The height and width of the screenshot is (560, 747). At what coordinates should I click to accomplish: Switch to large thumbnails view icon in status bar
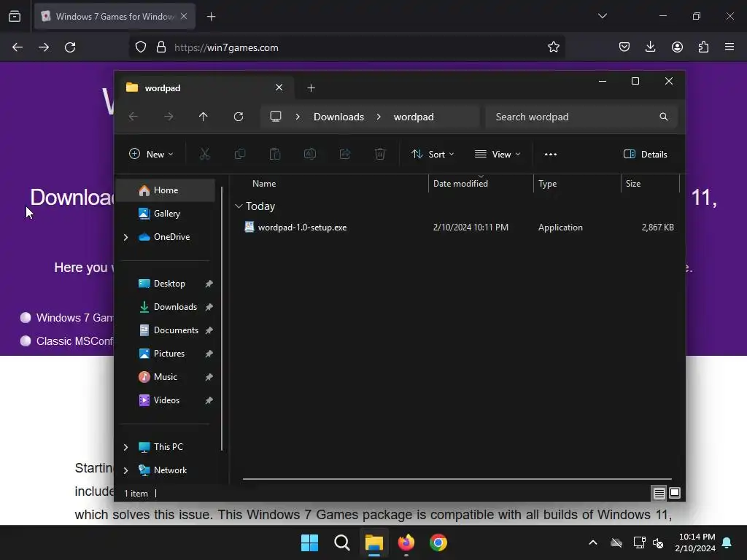point(675,493)
